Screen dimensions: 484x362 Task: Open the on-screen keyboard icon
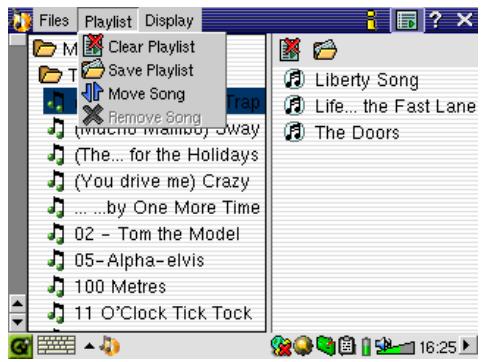(56, 346)
